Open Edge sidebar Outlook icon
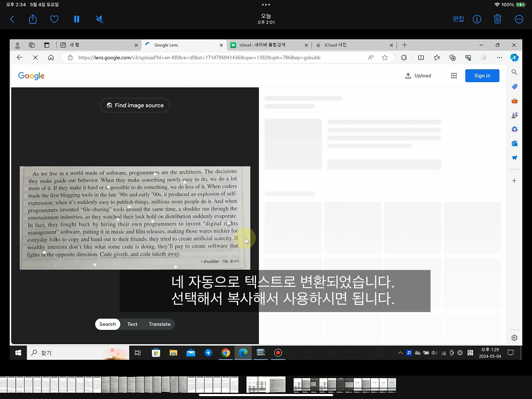This screenshot has width=532, height=399. coord(515,144)
